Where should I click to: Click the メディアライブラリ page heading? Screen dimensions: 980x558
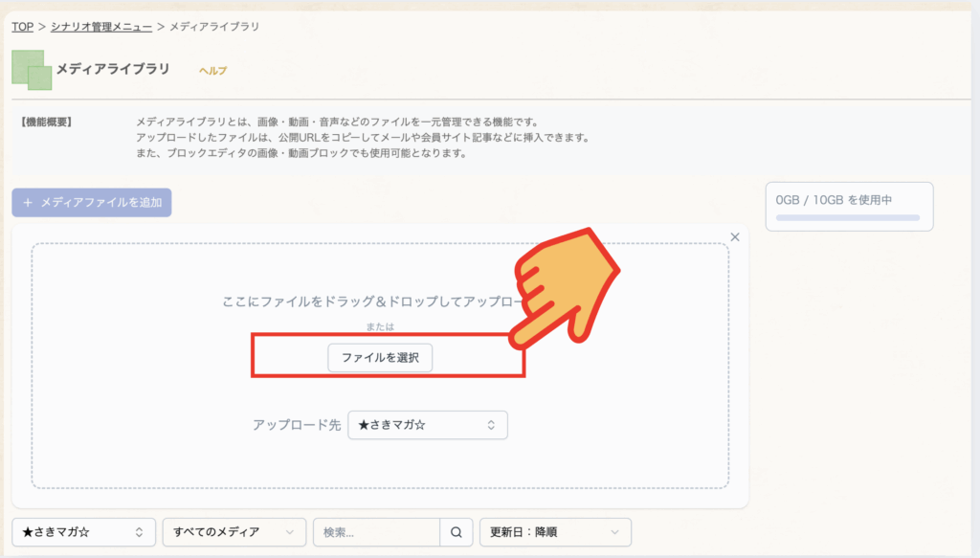point(113,69)
